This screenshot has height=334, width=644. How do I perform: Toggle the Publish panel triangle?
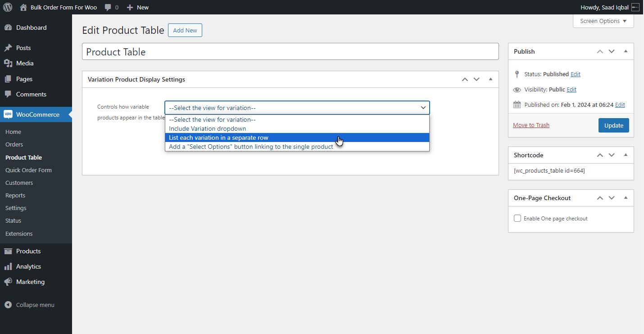[x=626, y=51]
